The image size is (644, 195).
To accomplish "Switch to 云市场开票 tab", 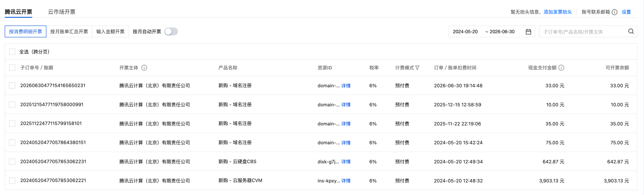I will 61,12.
